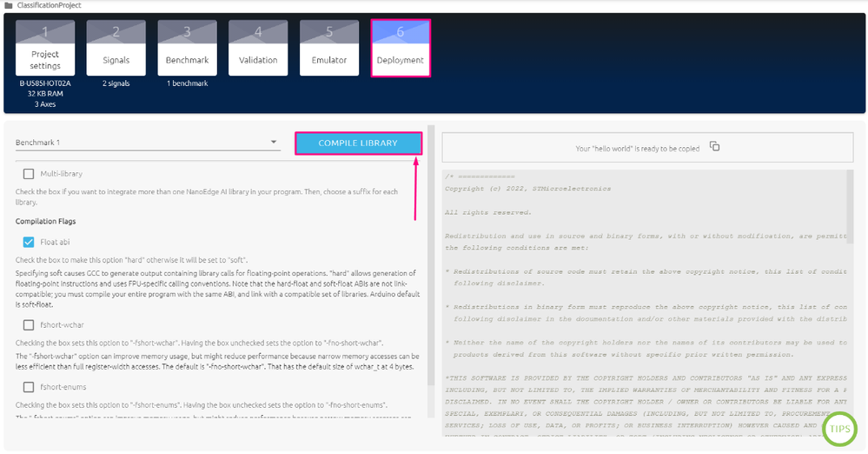Click the B-U585I-IOT02A board label

point(45,83)
